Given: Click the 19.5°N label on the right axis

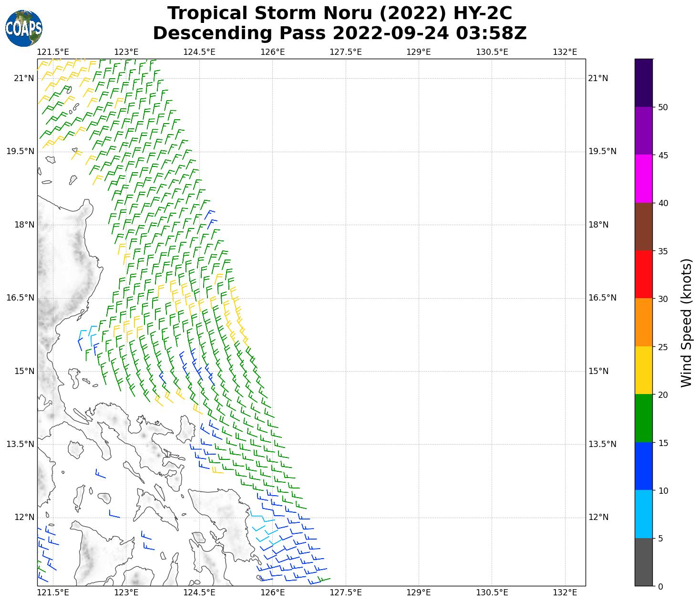Looking at the screenshot, I should (602, 152).
